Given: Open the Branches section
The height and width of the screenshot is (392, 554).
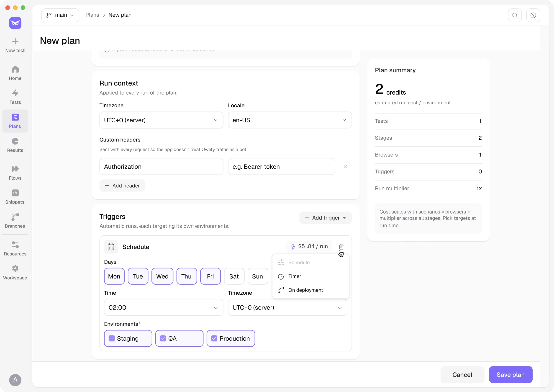Looking at the screenshot, I should tap(15, 221).
